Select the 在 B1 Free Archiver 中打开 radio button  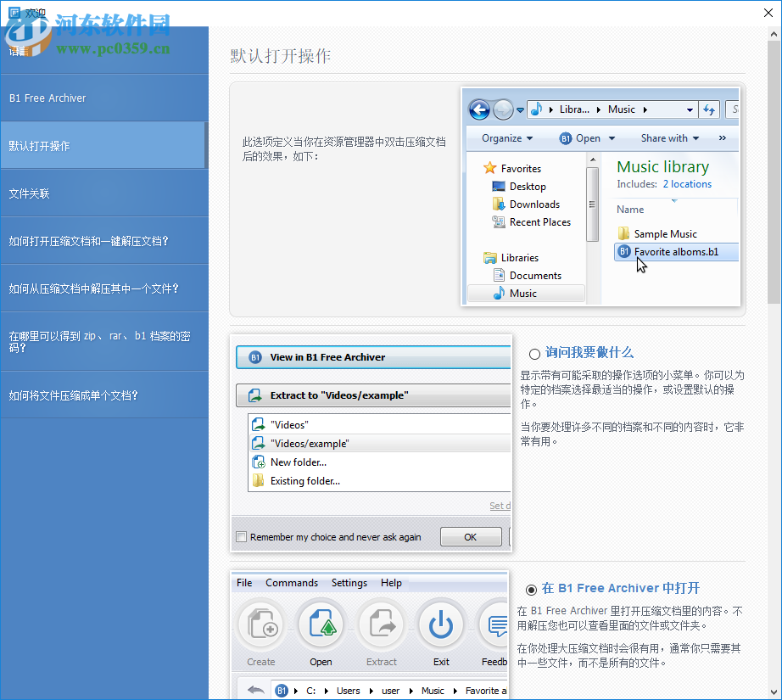point(533,589)
